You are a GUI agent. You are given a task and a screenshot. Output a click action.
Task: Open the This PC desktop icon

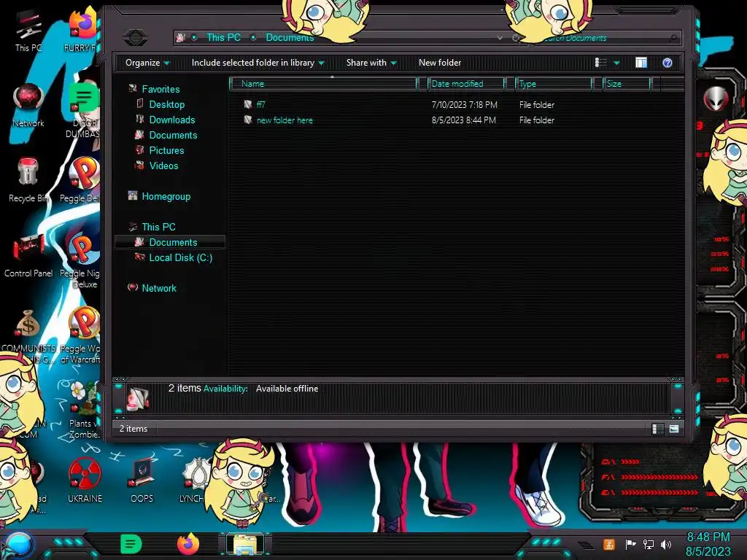point(28,29)
